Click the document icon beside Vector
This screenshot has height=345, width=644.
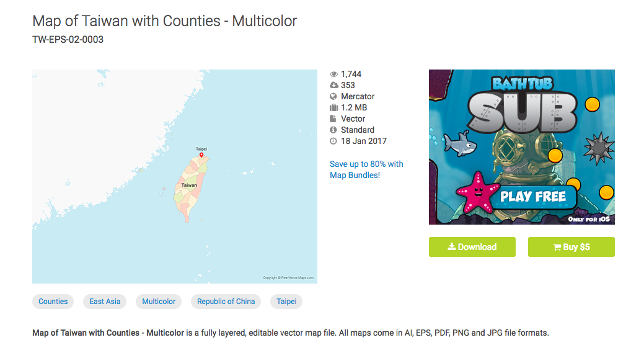point(333,119)
